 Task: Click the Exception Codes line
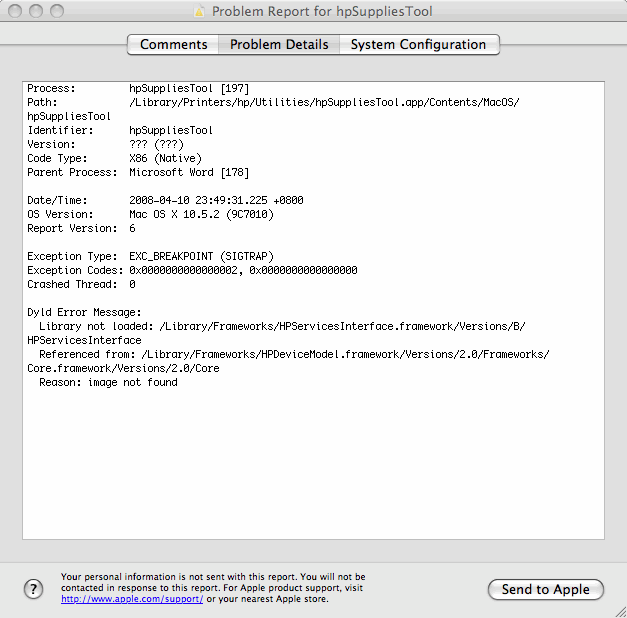(x=192, y=270)
